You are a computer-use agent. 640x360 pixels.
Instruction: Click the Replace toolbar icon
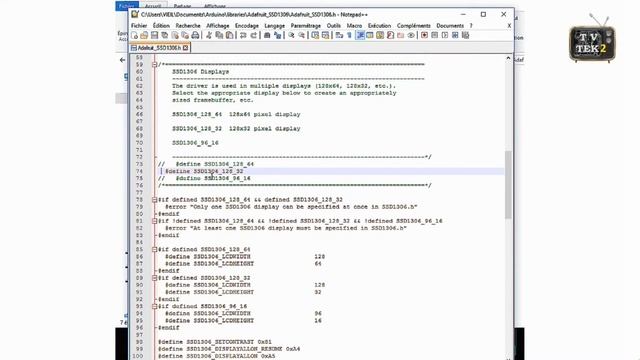(x=278, y=36)
